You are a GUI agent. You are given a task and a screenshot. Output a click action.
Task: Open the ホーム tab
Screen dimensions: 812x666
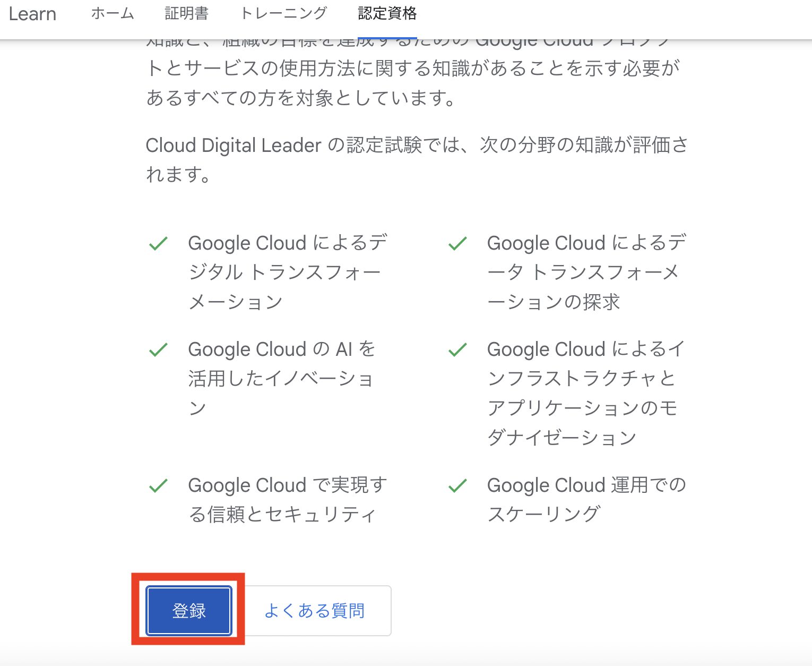(x=113, y=13)
